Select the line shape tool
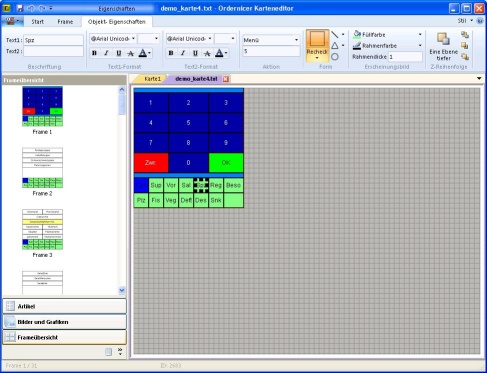Image resolution: width=487 pixels, height=373 pixels. pos(335,34)
